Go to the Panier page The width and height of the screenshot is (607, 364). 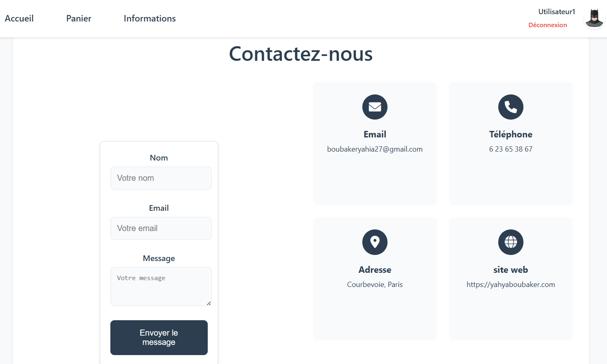[79, 19]
